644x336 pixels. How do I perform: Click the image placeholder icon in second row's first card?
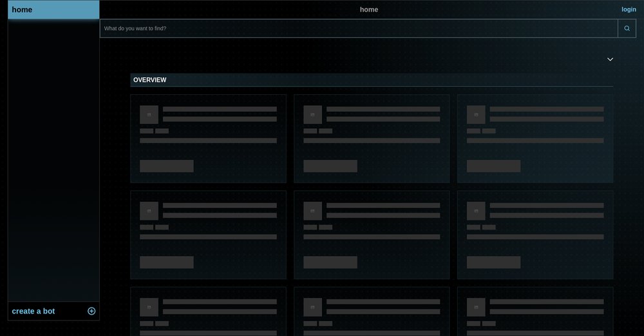(149, 211)
